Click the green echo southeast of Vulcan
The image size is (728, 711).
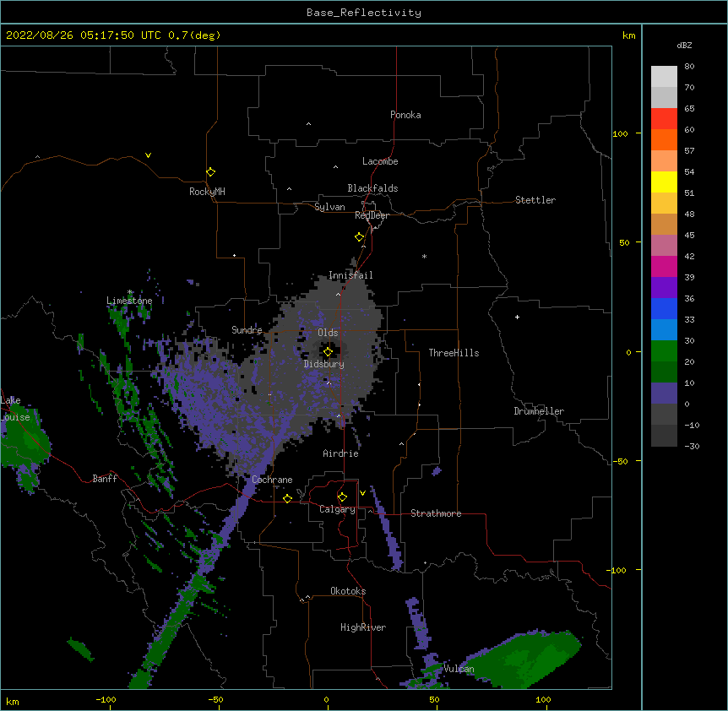click(524, 657)
